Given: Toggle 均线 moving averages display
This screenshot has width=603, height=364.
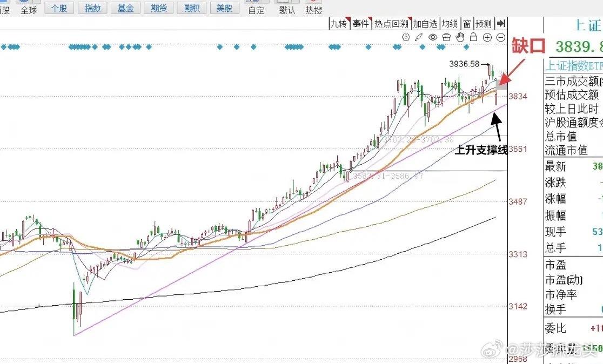Looking at the screenshot, I should [x=450, y=23].
